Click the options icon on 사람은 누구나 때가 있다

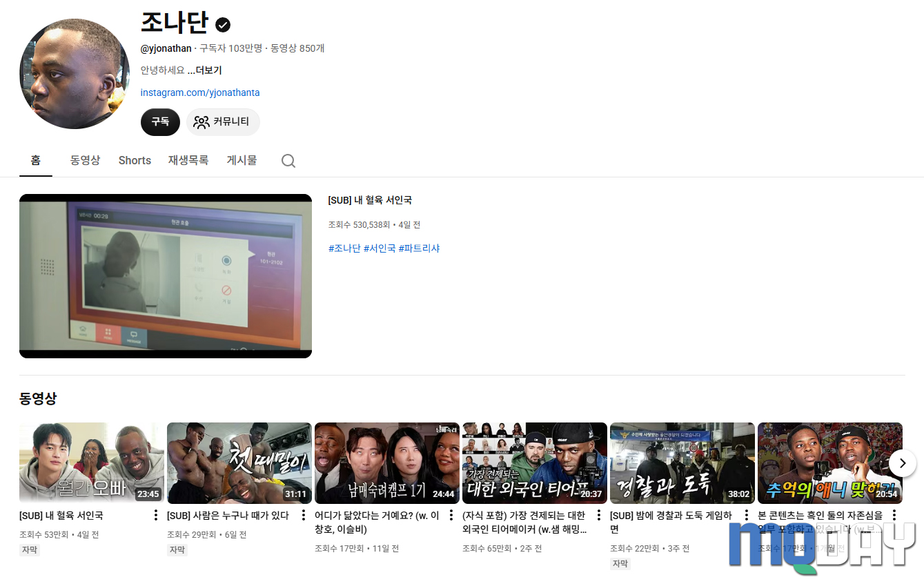click(303, 515)
